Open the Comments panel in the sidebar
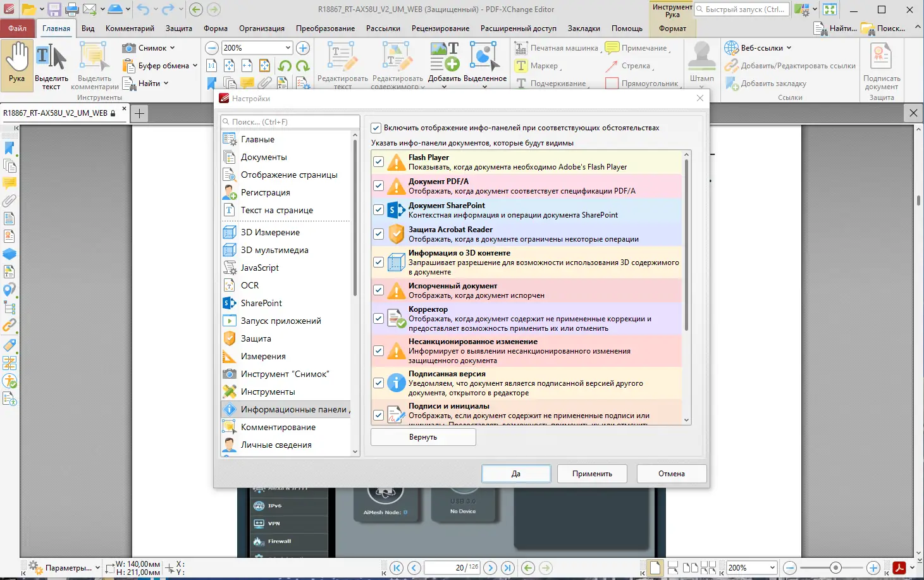This screenshot has height=580, width=924. (x=9, y=183)
